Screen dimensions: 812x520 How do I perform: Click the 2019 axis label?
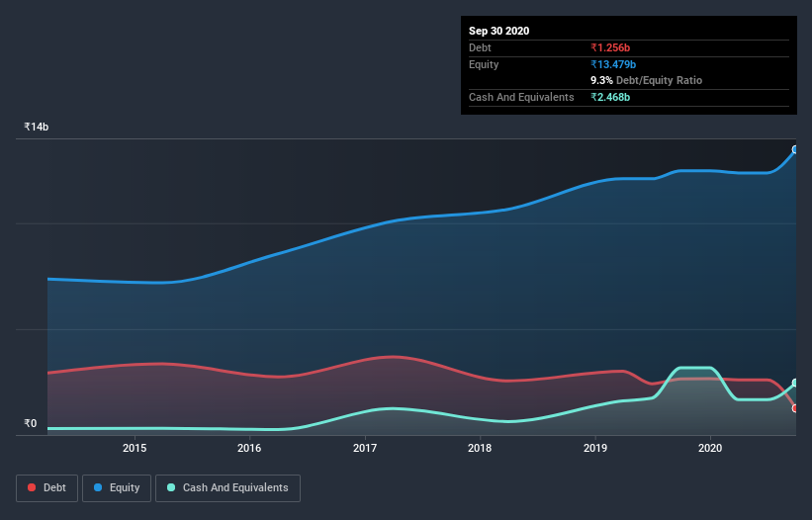point(595,448)
